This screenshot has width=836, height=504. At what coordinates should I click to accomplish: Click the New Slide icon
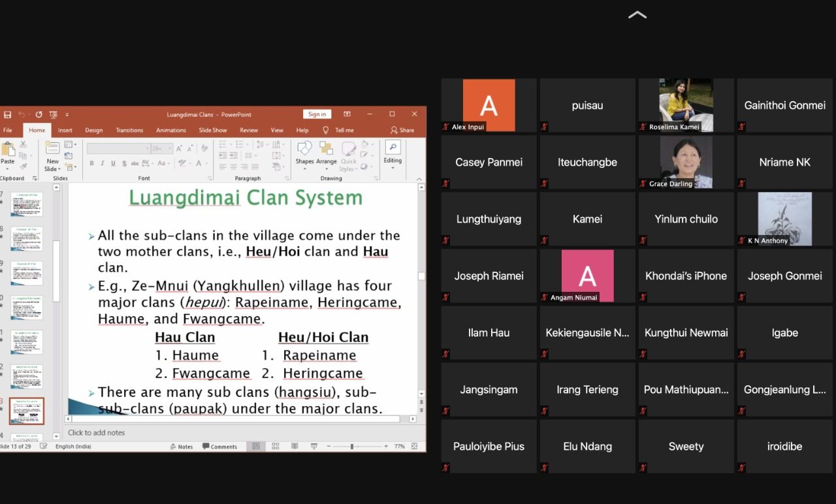tap(52, 149)
